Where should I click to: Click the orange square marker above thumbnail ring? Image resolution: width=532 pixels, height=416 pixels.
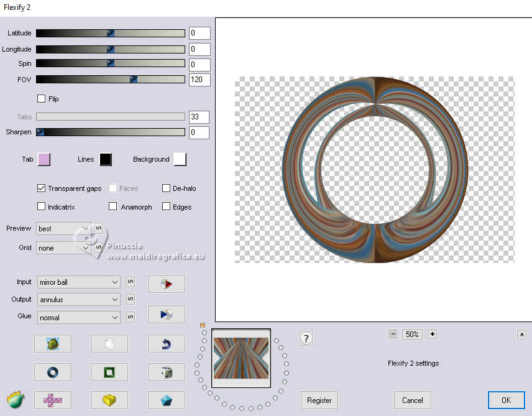click(203, 325)
